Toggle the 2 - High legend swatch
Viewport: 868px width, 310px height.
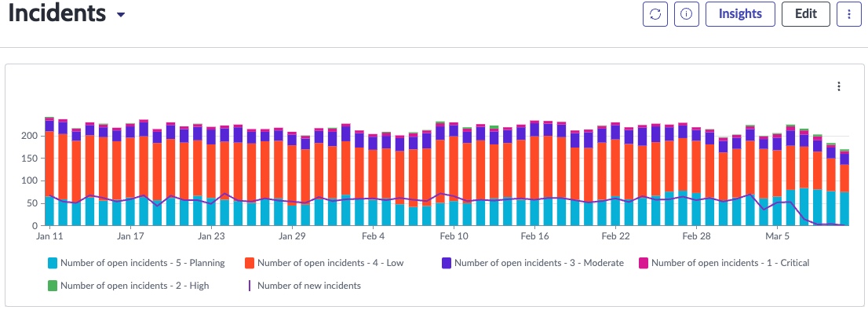52,286
